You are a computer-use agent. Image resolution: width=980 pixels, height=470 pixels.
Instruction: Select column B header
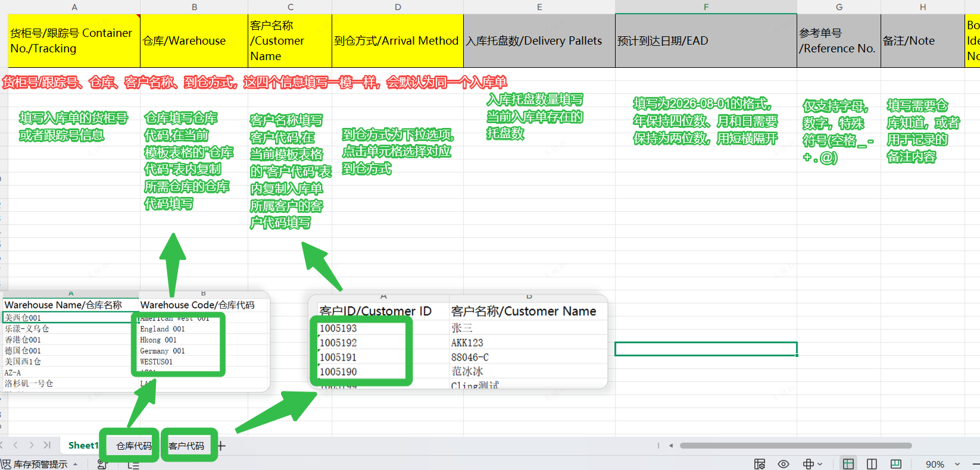coord(194,7)
